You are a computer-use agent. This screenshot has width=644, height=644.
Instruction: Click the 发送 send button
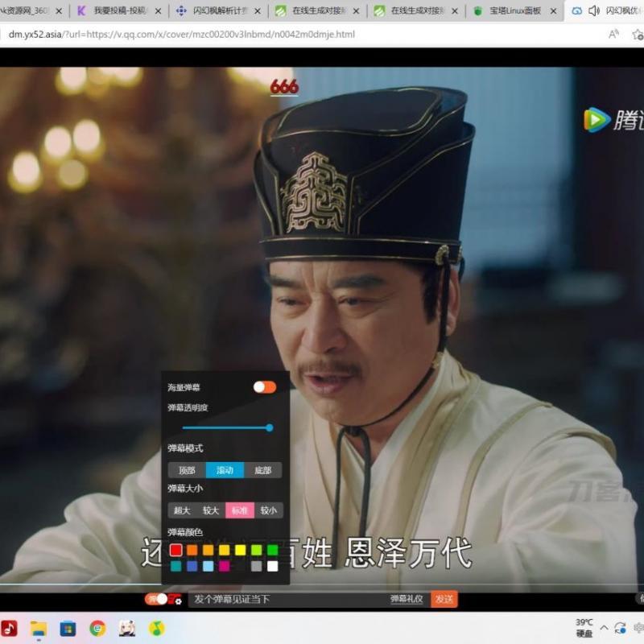pos(444,599)
